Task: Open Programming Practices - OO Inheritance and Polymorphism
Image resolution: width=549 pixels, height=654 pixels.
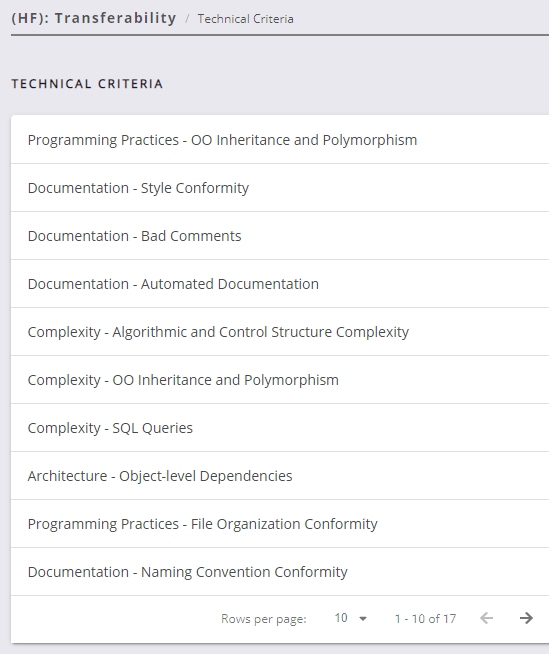Action: pyautogui.click(x=280, y=140)
